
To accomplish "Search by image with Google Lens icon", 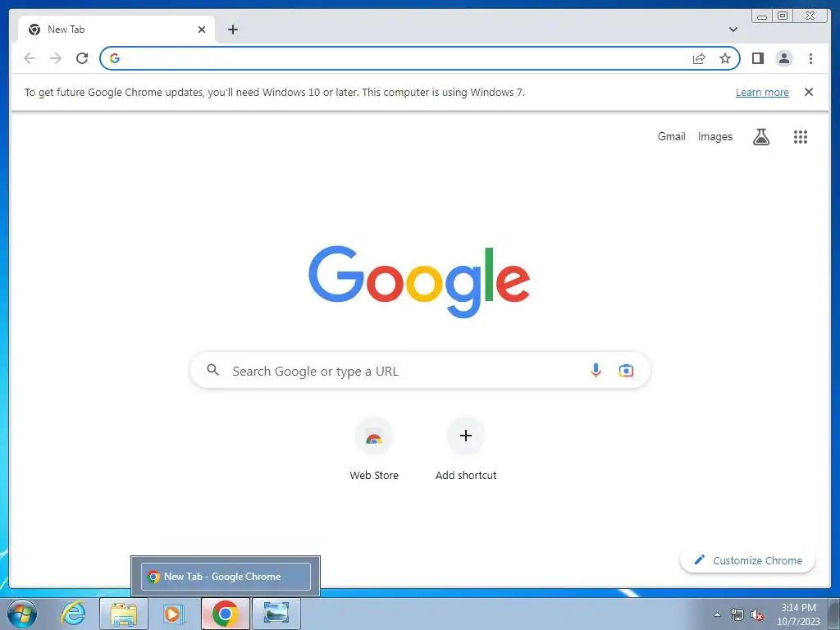I will point(626,370).
